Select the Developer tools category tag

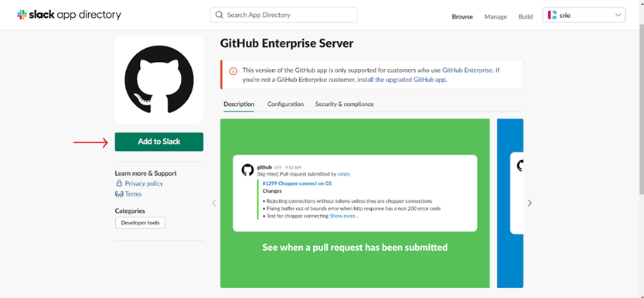coord(140,223)
